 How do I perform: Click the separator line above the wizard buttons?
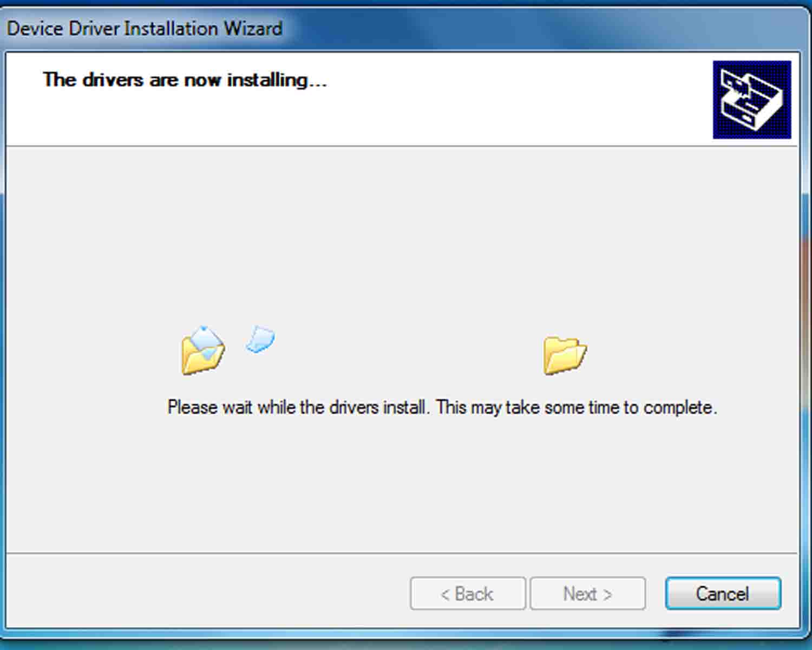coord(402,553)
